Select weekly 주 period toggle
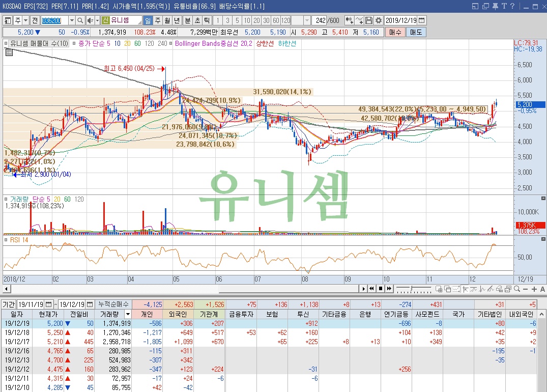This screenshot has height=392, width=547. tap(158, 20)
